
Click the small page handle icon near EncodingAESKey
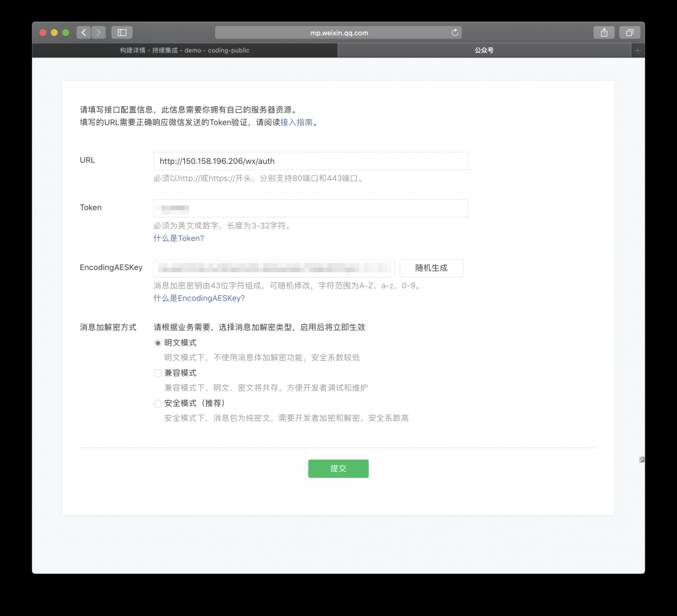point(640,459)
